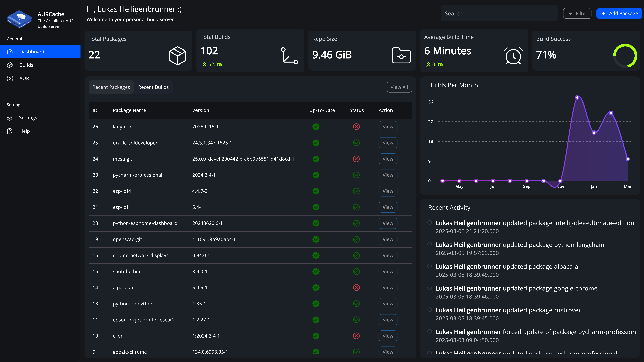Click the Total Packages box icon

click(x=178, y=56)
